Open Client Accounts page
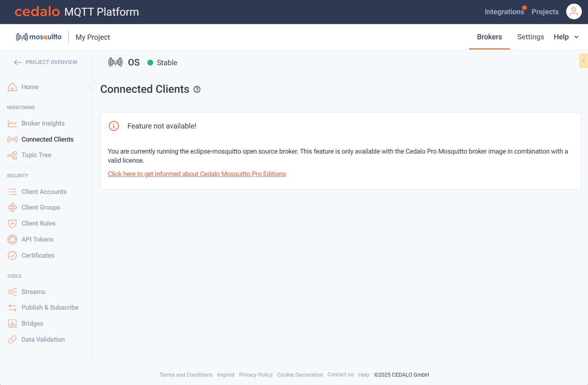Screen dimensions: 588x385 (44, 192)
